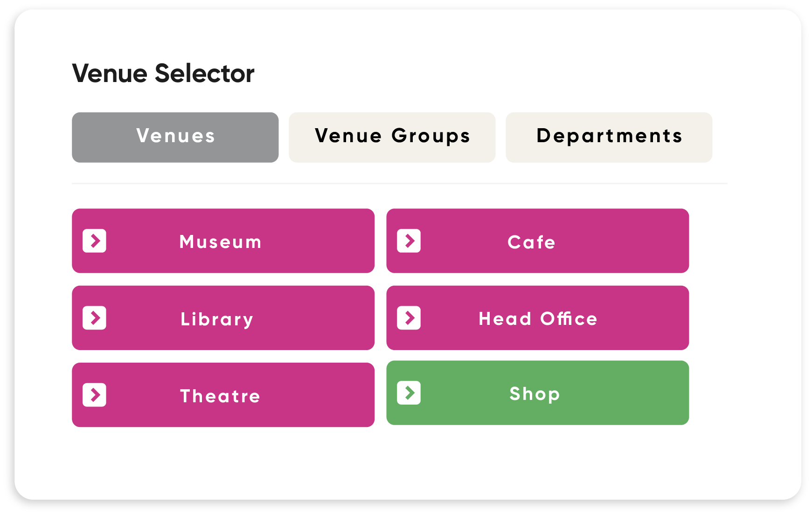Select the Head Office venue

537,318
